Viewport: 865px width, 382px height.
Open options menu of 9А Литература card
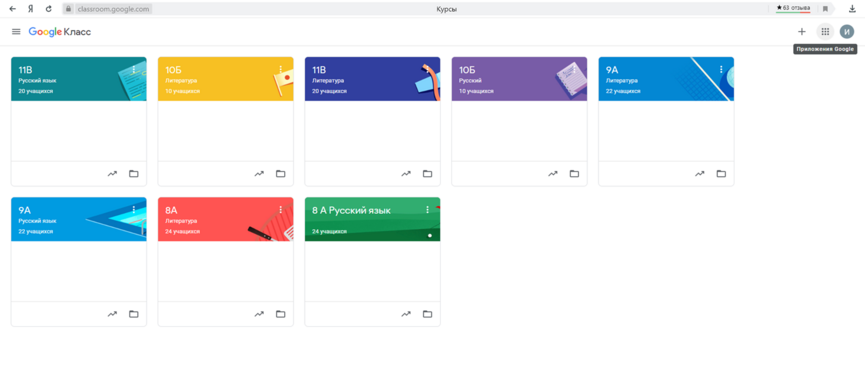720,70
